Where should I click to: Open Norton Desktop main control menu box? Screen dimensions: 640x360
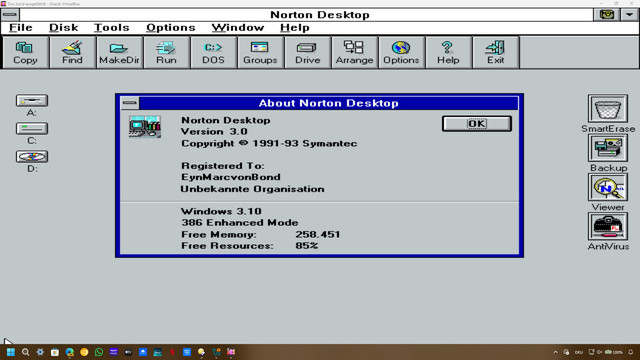pos(10,15)
